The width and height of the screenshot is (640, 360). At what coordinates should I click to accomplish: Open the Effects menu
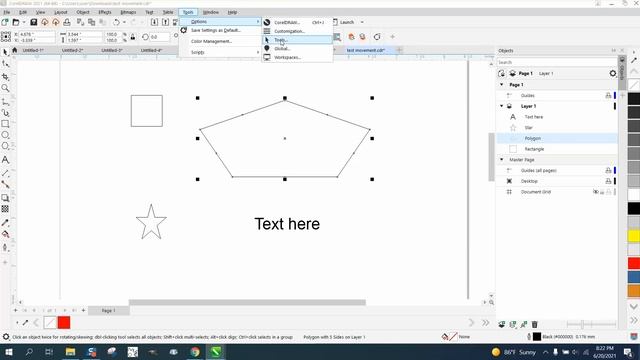pos(105,12)
